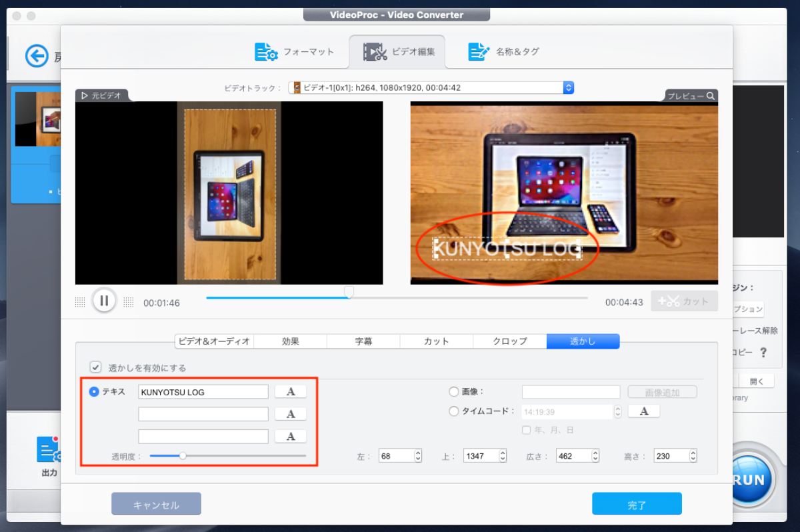Click the second empty watermark text field
Screen dimensions: 800x532
tap(203, 414)
